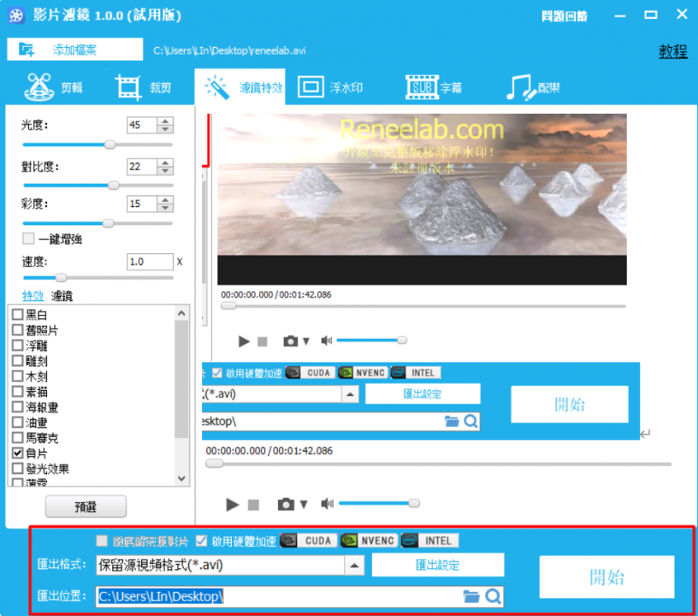Viewport: 698px width, 616px height.
Task: Select the 濾鏡特效 filter effects tab
Action: [240, 87]
